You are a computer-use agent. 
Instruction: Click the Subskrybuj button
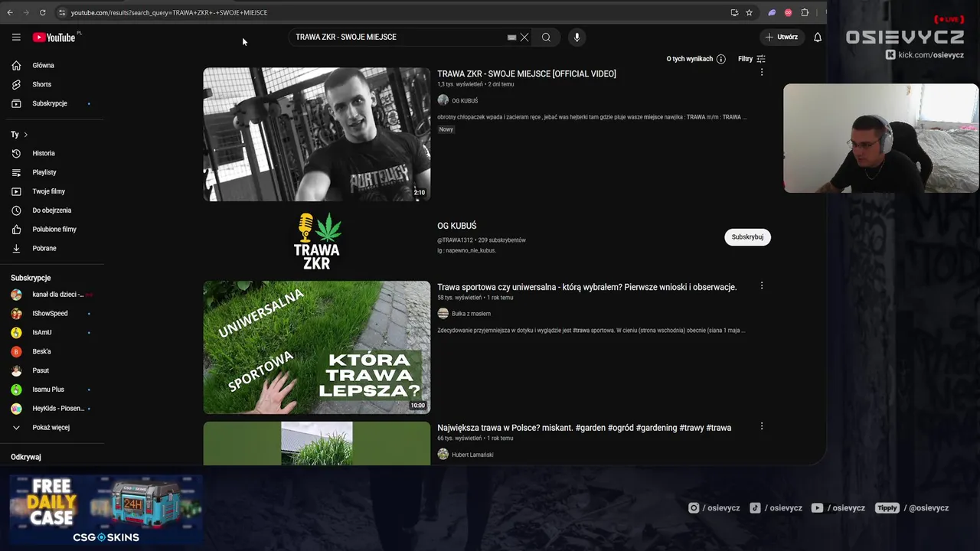[747, 237]
